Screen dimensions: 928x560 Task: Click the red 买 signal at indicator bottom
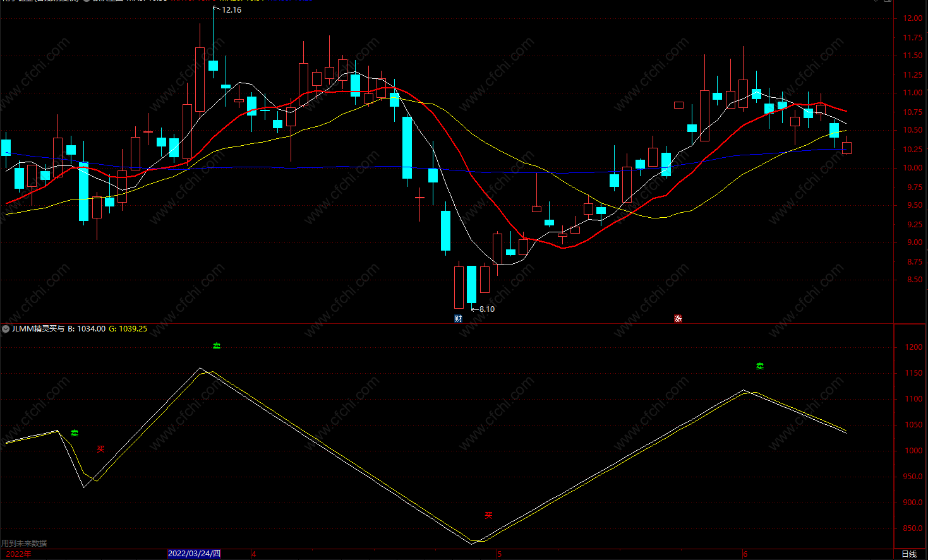(x=488, y=516)
